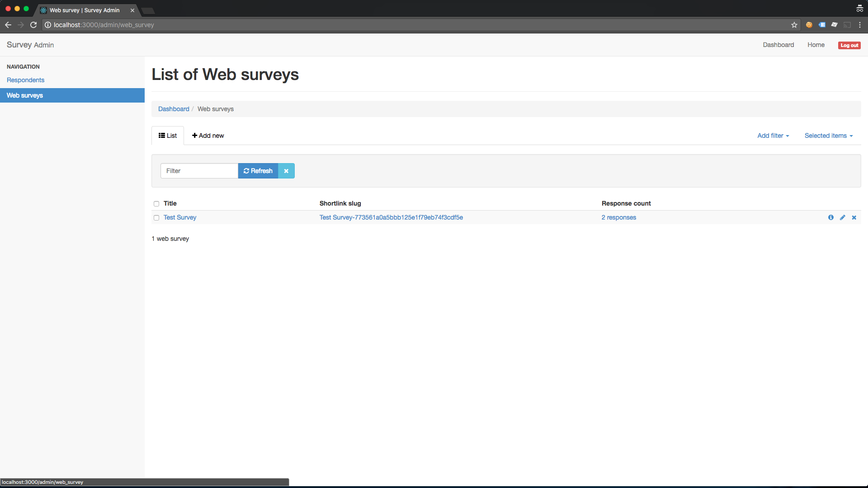Open the Add new tab
This screenshot has width=868, height=488.
pos(208,136)
